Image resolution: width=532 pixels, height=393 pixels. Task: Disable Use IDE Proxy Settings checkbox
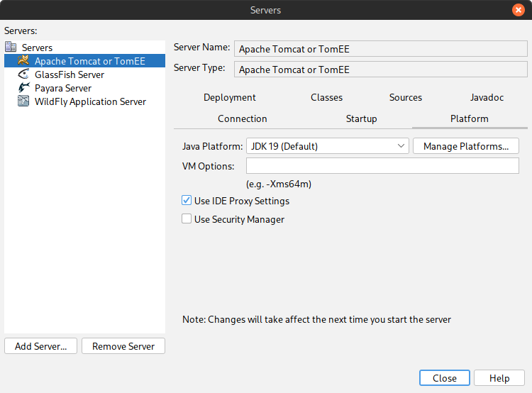pos(187,200)
